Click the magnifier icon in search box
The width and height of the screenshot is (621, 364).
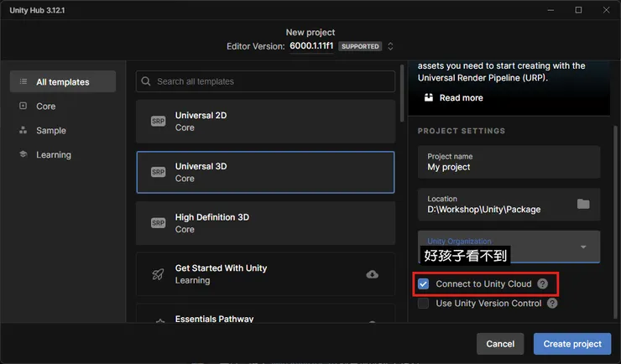click(x=146, y=81)
